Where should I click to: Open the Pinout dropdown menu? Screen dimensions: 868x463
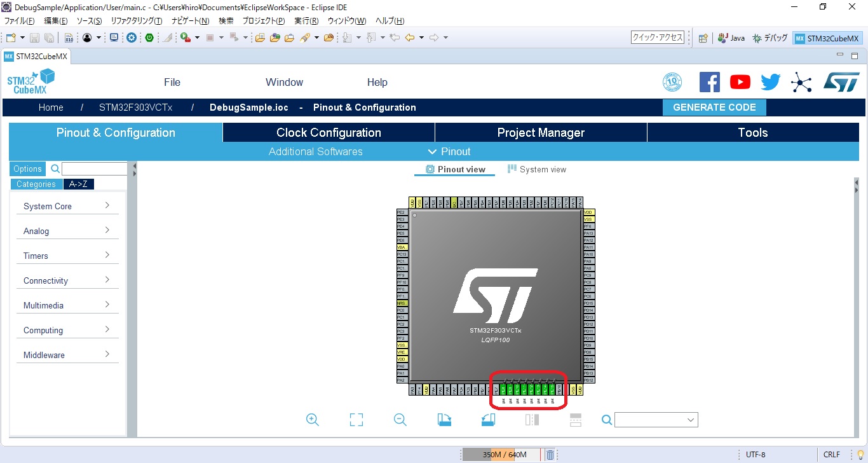pos(449,152)
